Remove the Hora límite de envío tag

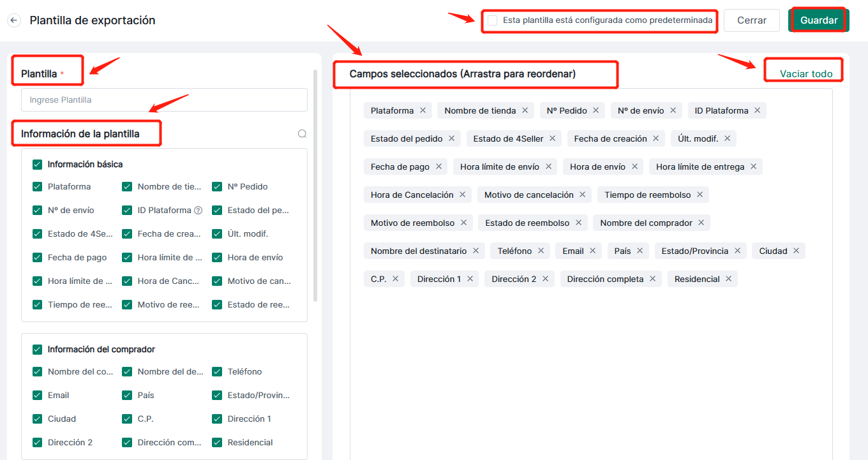click(x=548, y=167)
